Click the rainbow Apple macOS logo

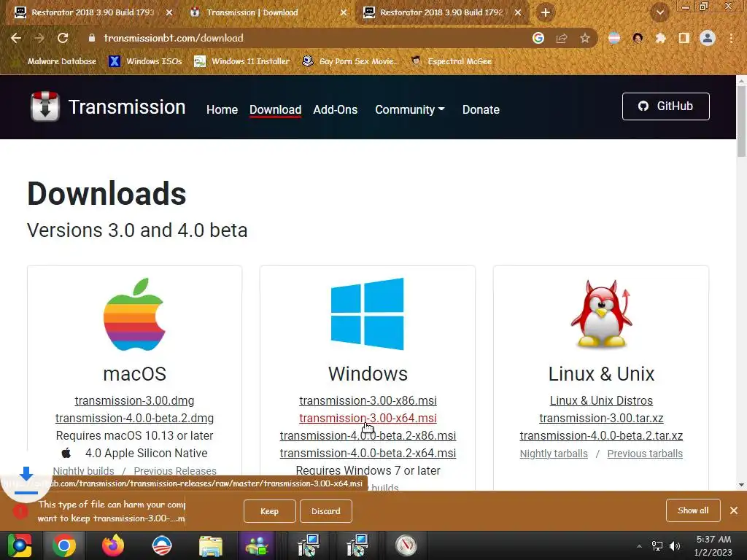click(x=134, y=314)
